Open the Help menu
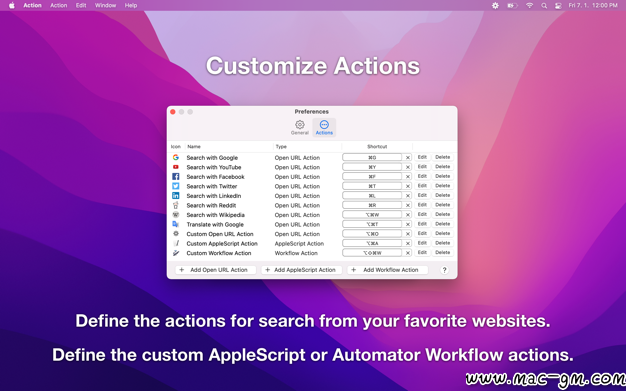Image resolution: width=626 pixels, height=391 pixels. coord(131,6)
